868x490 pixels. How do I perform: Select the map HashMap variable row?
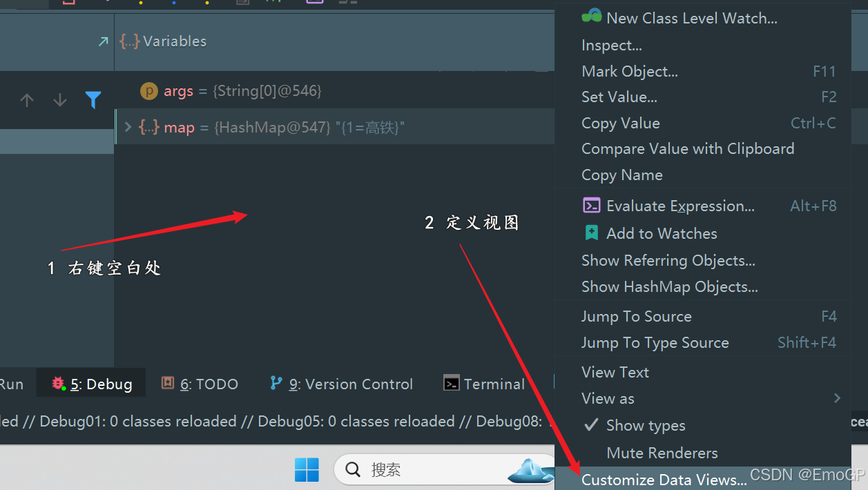click(334, 127)
